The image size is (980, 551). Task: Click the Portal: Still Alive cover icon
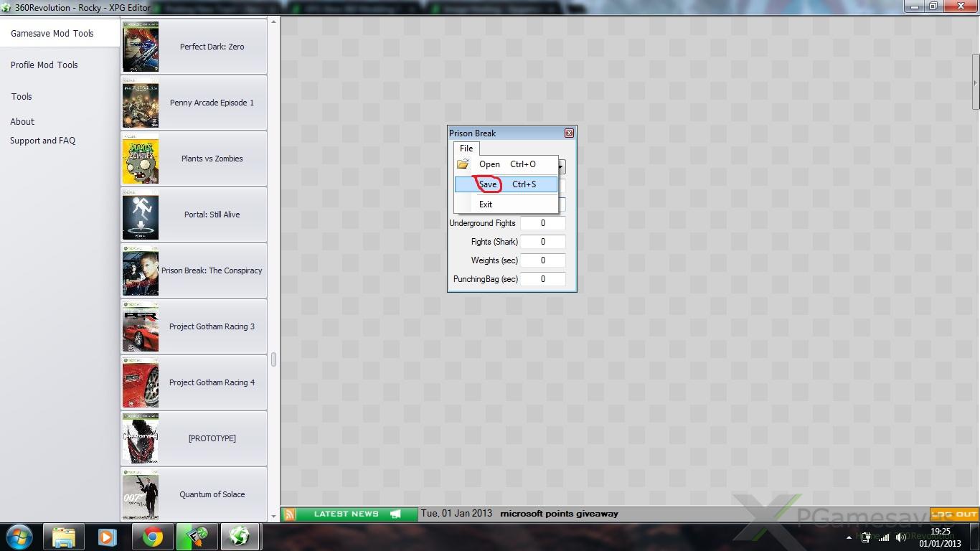pyautogui.click(x=141, y=215)
